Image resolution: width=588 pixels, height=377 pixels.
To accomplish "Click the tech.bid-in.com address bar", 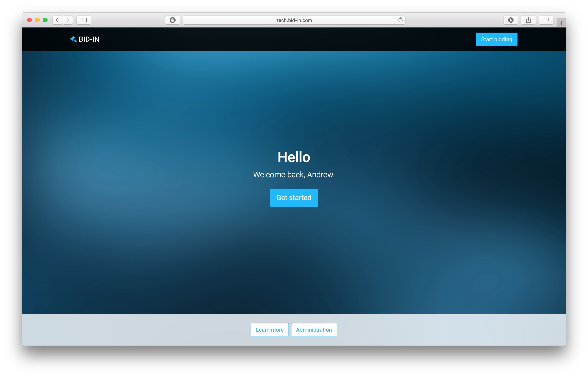I will [294, 20].
